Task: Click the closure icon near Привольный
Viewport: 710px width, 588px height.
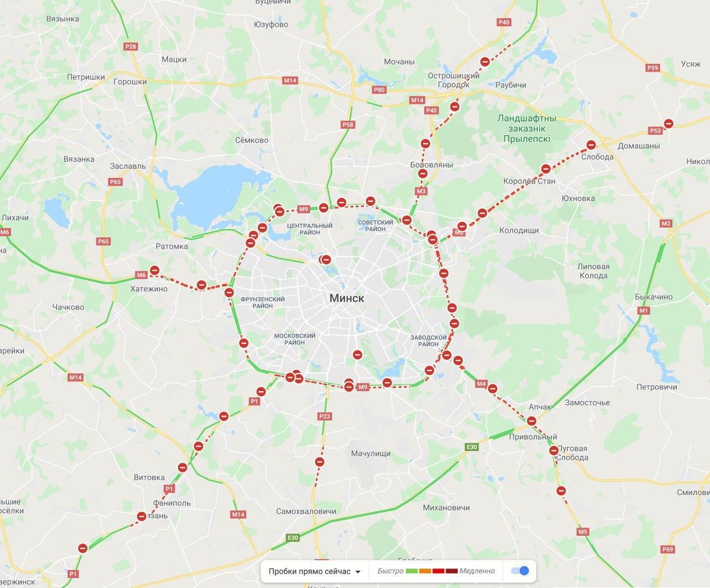Action: pos(531,421)
